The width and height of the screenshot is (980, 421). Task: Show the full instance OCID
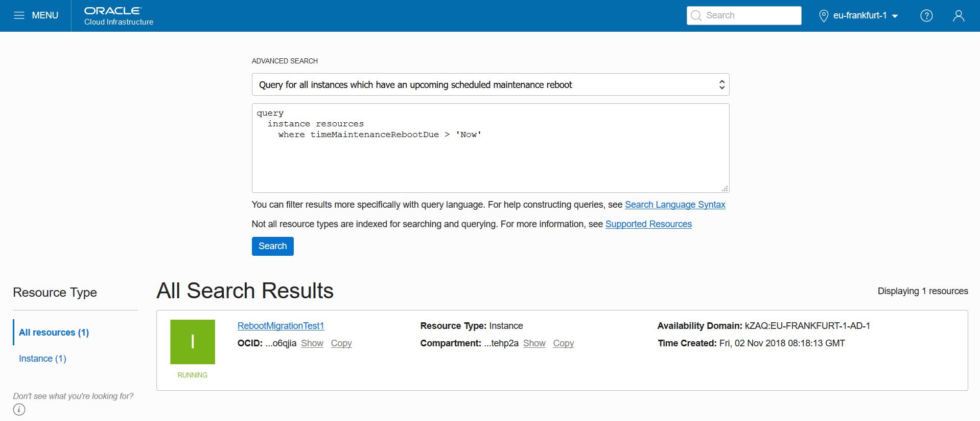(312, 343)
